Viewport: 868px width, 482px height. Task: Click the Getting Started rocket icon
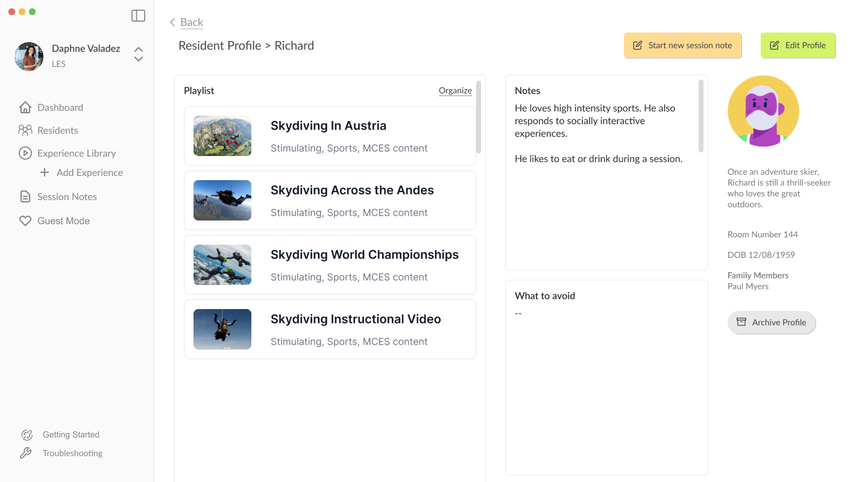point(27,434)
